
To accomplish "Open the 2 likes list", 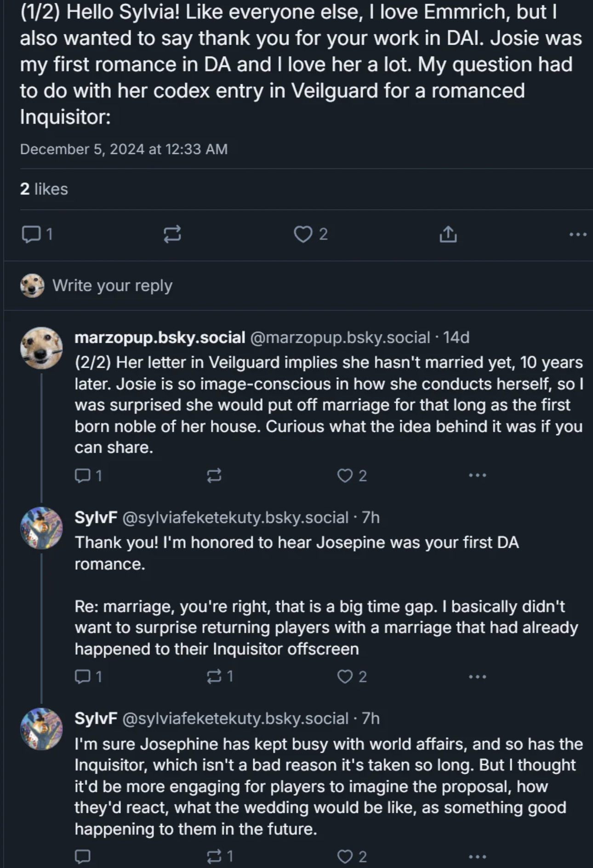I will [44, 189].
